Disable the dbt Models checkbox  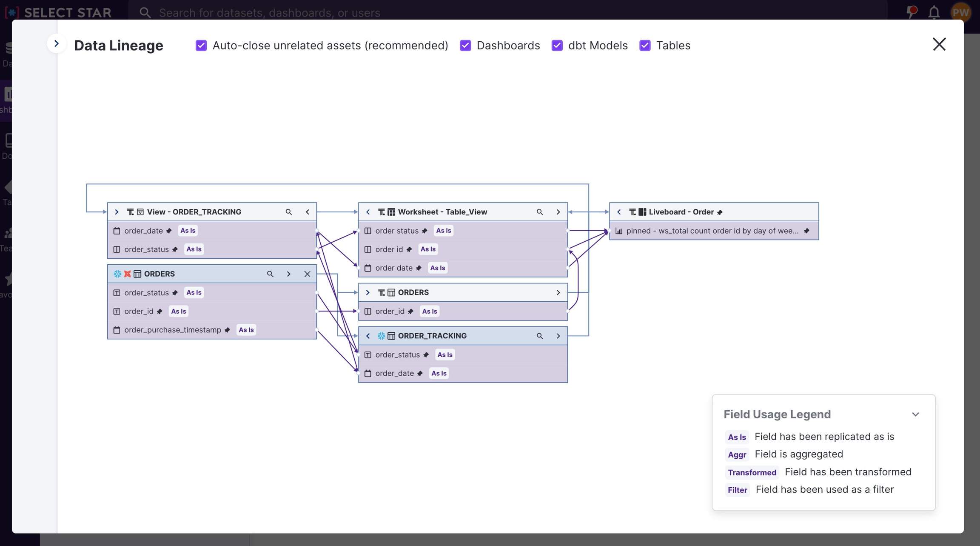click(557, 46)
